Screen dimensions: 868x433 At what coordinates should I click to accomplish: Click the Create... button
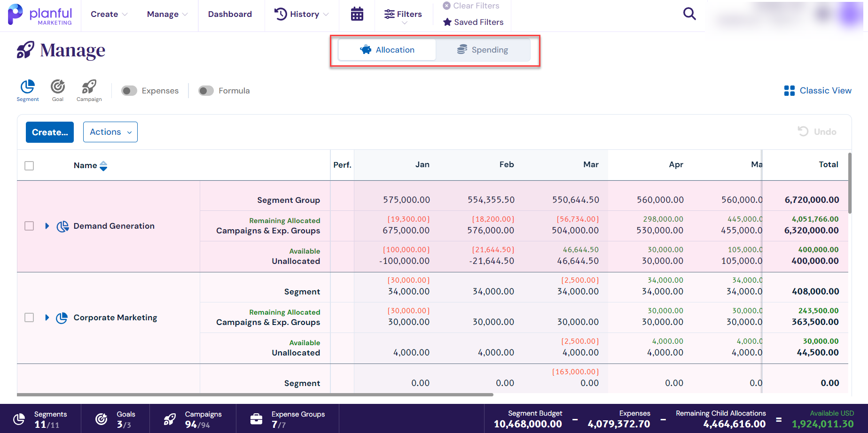pyautogui.click(x=50, y=132)
